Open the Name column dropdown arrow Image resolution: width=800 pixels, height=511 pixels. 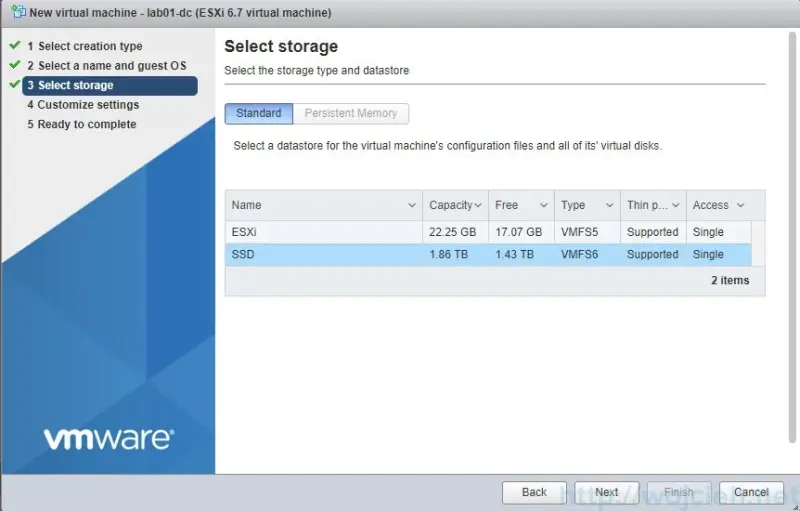pos(412,206)
